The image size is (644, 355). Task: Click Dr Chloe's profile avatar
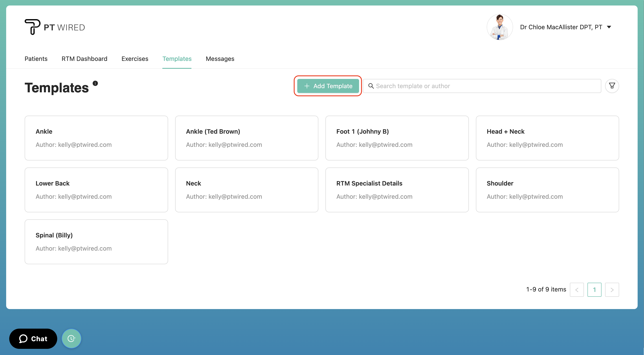coord(499,27)
